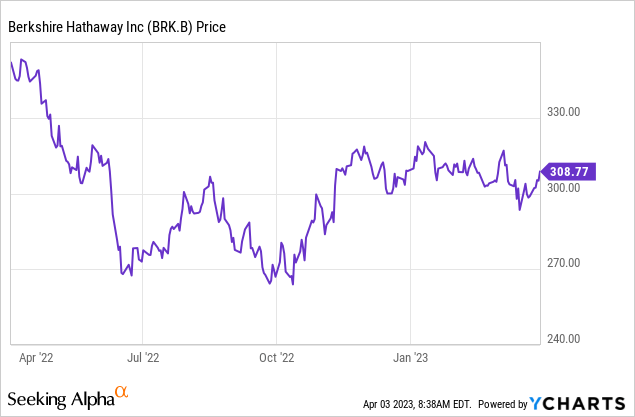Select the 240.00 y-axis label
The width and height of the screenshot is (635, 417).
pyautogui.click(x=568, y=339)
